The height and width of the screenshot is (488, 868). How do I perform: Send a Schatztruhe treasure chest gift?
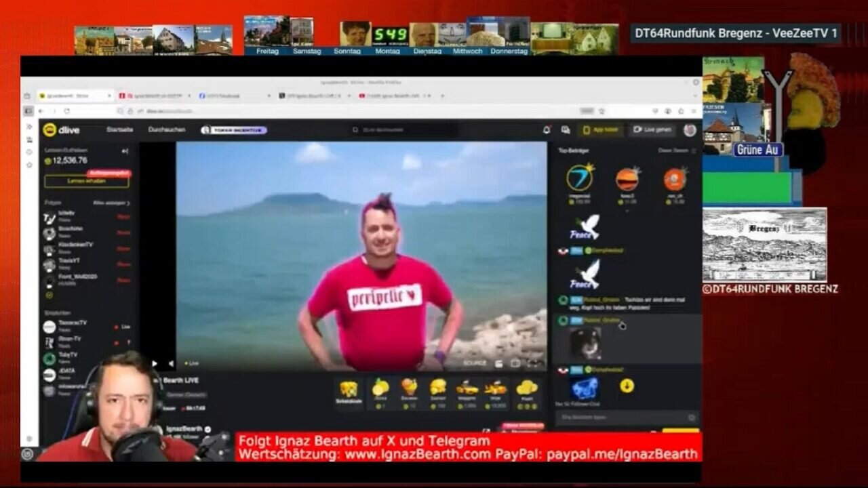point(349,392)
